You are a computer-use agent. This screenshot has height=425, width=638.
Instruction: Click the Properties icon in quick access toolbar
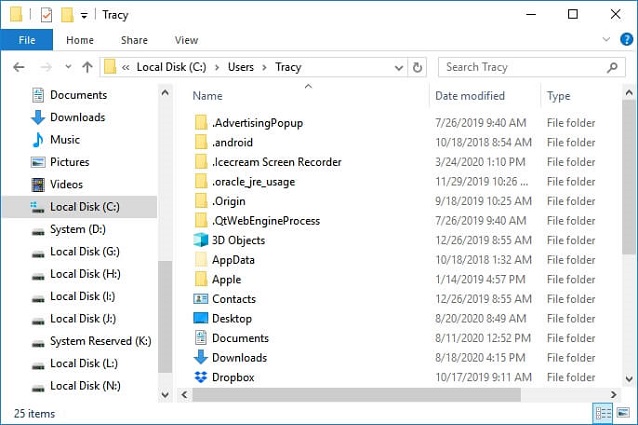click(46, 15)
